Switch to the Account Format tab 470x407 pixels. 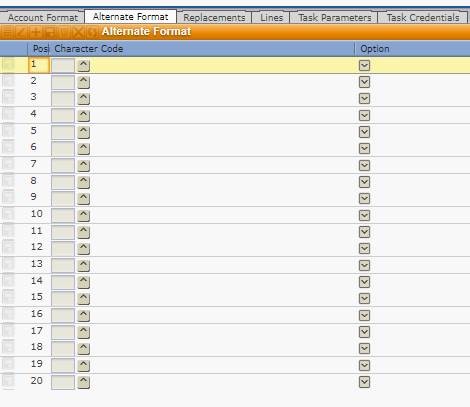[42, 17]
